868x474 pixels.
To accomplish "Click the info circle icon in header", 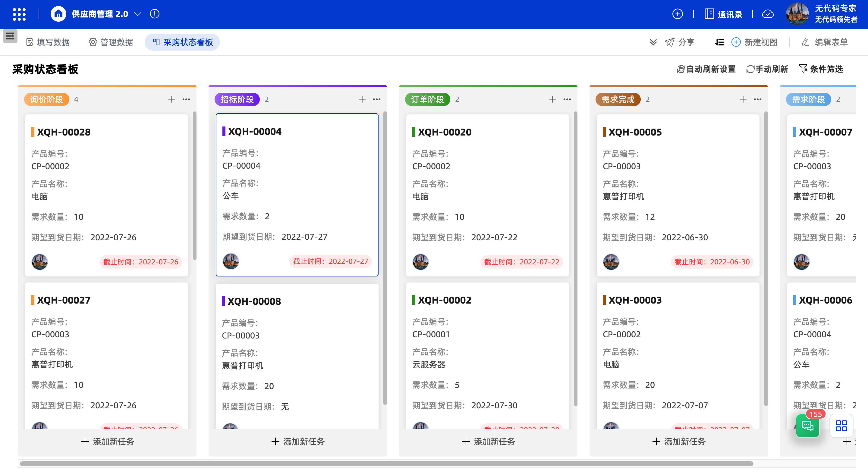I will point(155,14).
